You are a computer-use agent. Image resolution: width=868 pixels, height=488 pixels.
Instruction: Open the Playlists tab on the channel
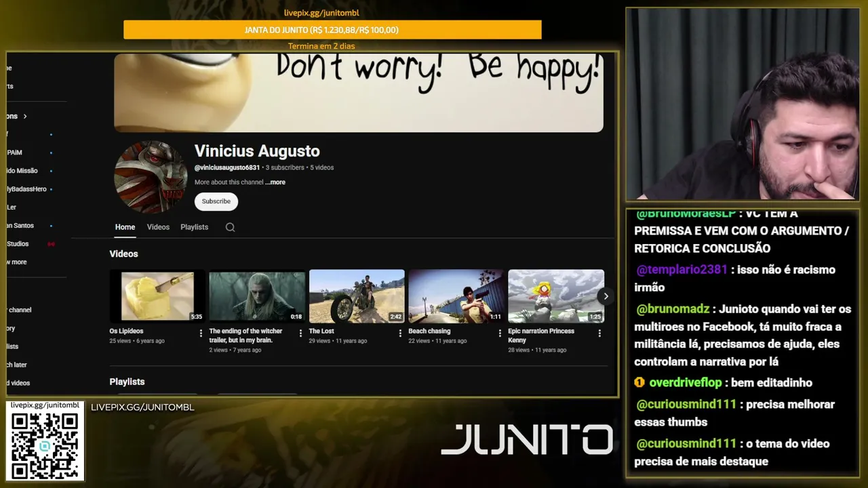[x=194, y=227]
